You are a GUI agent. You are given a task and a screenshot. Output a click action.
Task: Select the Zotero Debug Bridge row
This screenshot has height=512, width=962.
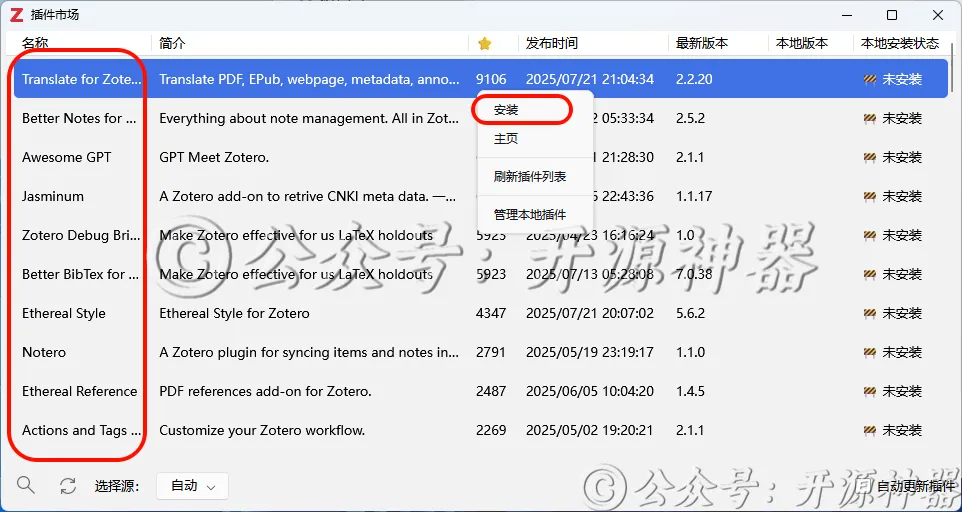(x=481, y=235)
